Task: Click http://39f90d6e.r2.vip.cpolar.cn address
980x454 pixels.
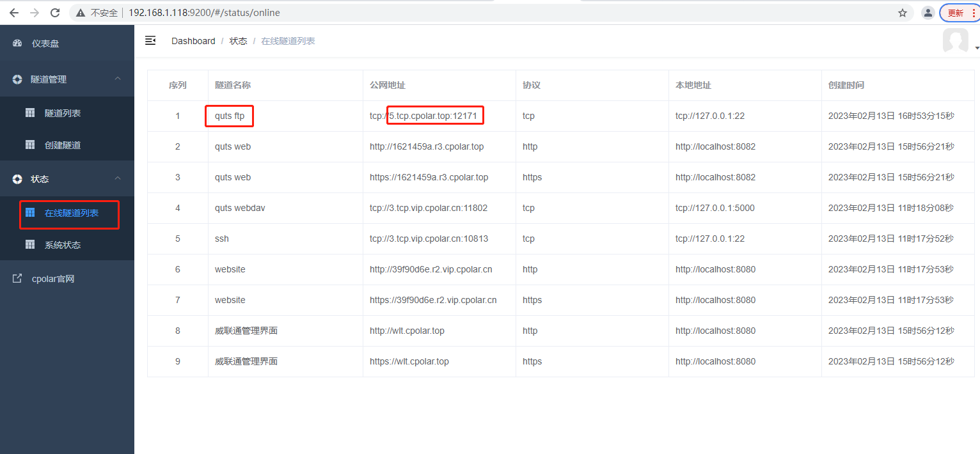Action: pyautogui.click(x=431, y=269)
